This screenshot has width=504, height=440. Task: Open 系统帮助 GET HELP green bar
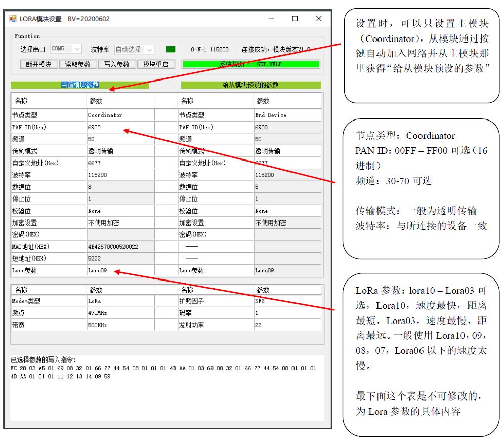click(x=250, y=64)
